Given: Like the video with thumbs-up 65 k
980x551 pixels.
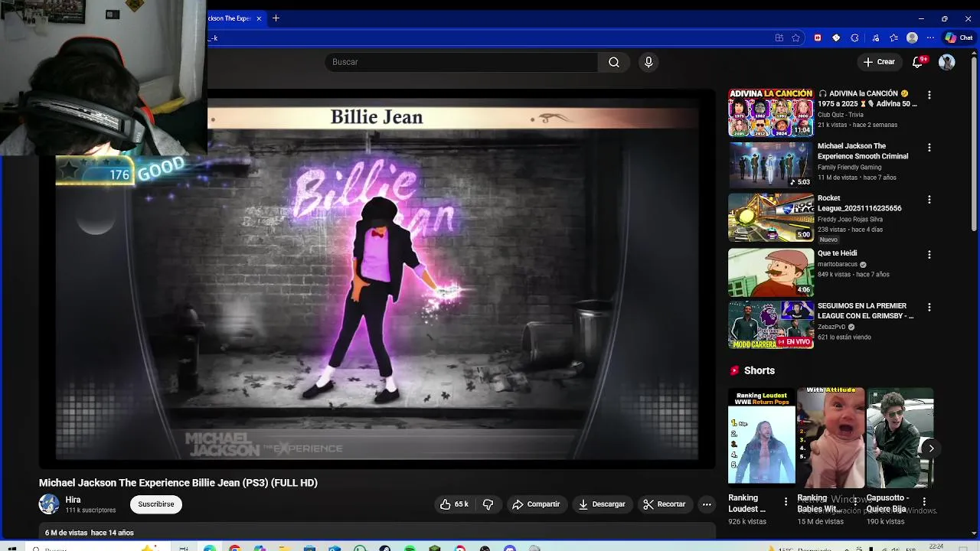Looking at the screenshot, I should (x=454, y=504).
